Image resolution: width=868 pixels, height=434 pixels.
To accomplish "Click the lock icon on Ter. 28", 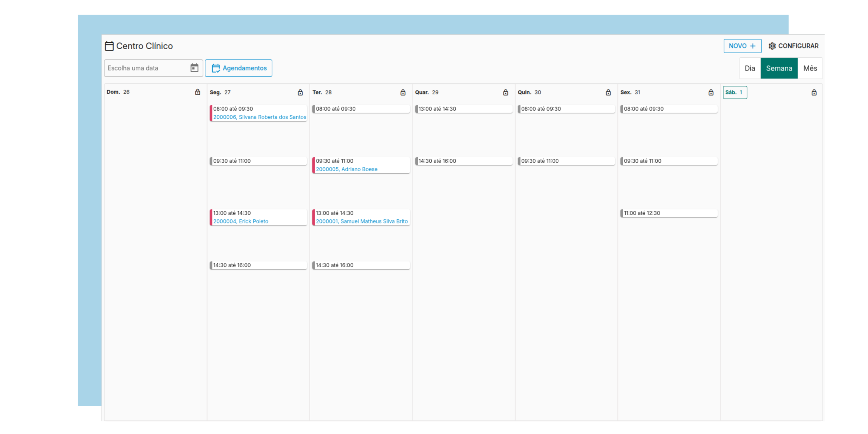I will coord(403,92).
